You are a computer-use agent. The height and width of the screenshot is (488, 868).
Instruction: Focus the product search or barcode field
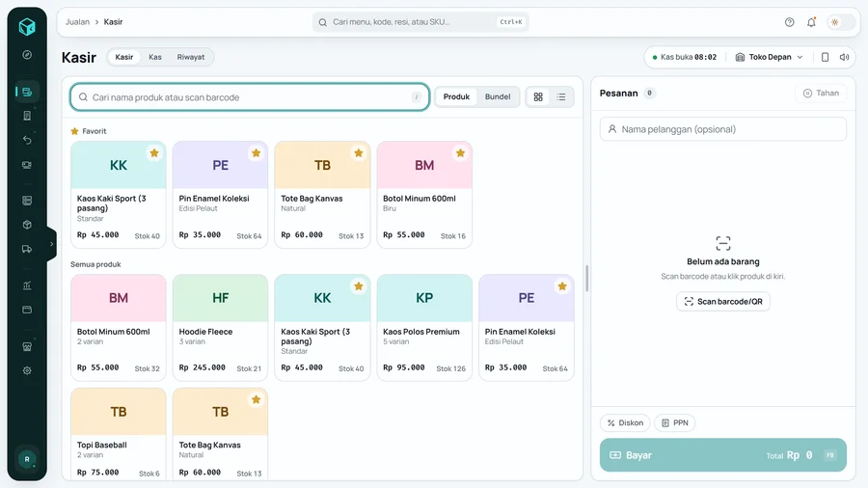click(250, 96)
